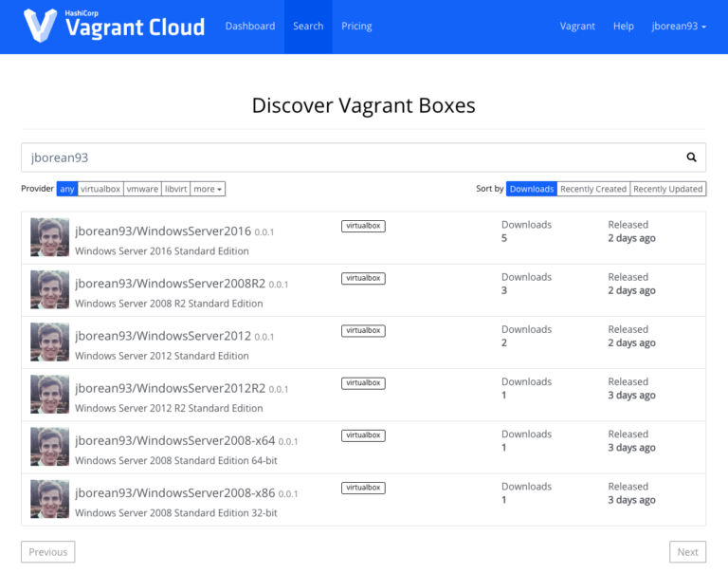The width and height of the screenshot is (728, 573).
Task: Sort results by Recently Created
Action: [x=593, y=189]
